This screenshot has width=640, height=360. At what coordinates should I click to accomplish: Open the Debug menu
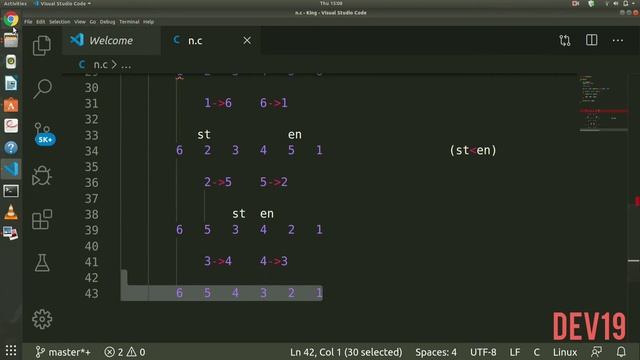click(107, 22)
